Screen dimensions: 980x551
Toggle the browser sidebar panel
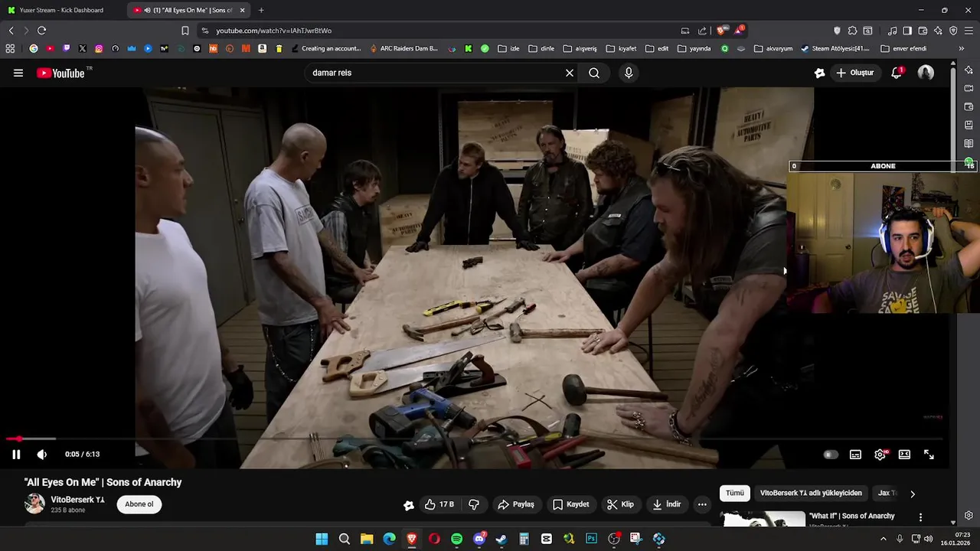click(907, 31)
